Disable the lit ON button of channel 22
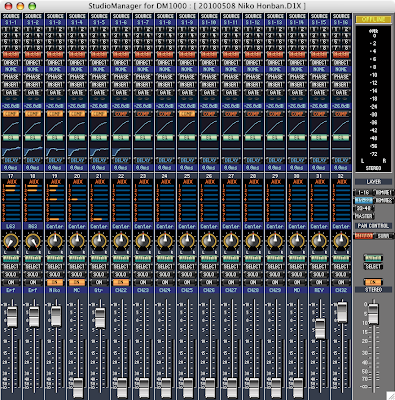The height and width of the screenshot is (400, 395). coord(121,282)
